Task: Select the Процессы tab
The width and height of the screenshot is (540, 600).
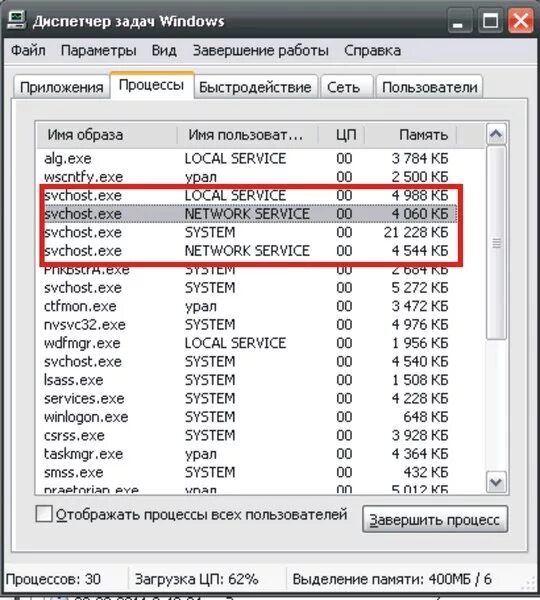Action: point(152,85)
